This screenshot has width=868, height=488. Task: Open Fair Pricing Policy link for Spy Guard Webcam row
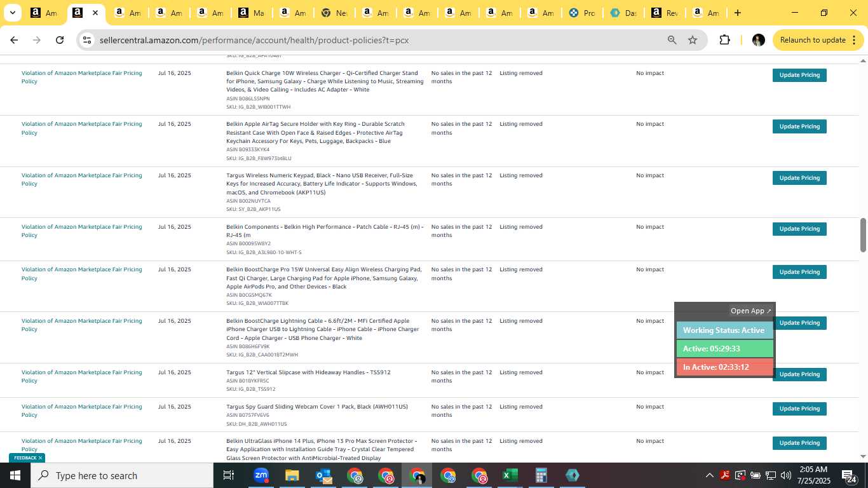click(x=82, y=410)
